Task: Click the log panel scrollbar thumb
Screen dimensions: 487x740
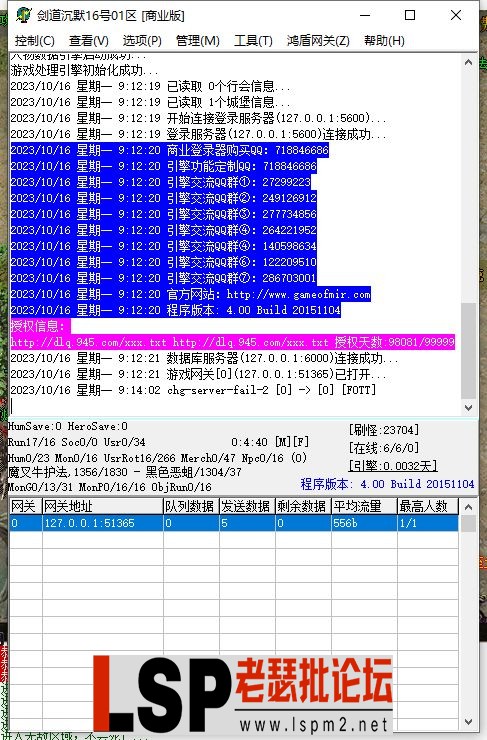Action: coord(468,351)
